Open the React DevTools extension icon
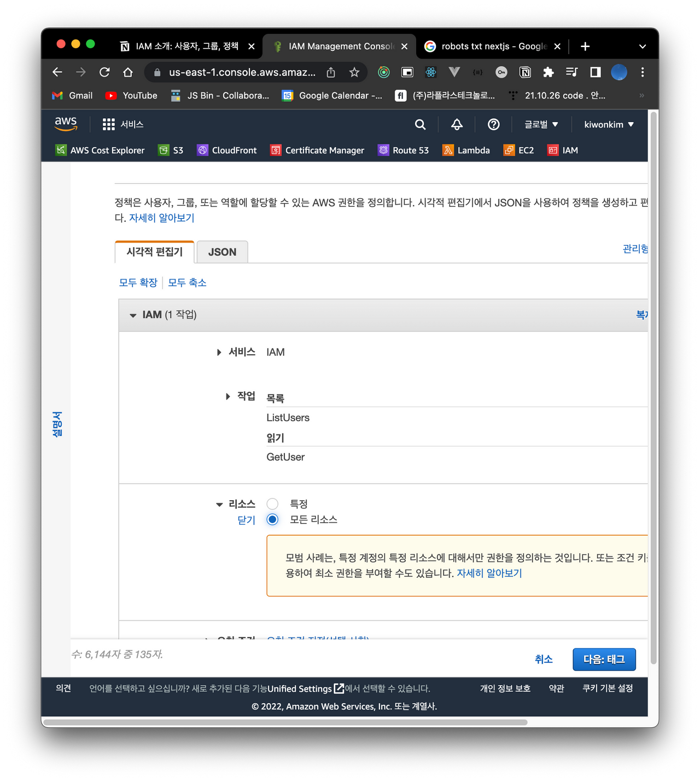 (431, 72)
